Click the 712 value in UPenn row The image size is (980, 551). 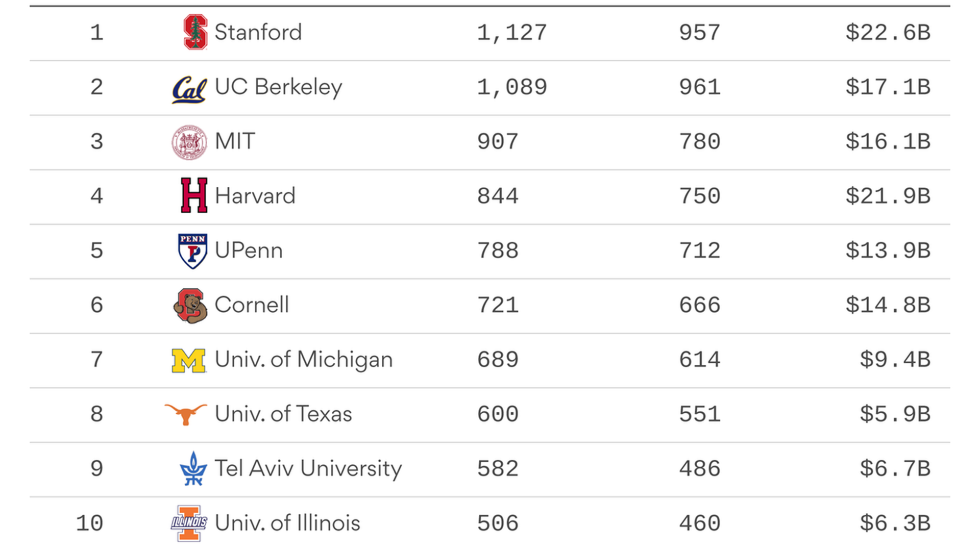[699, 251]
